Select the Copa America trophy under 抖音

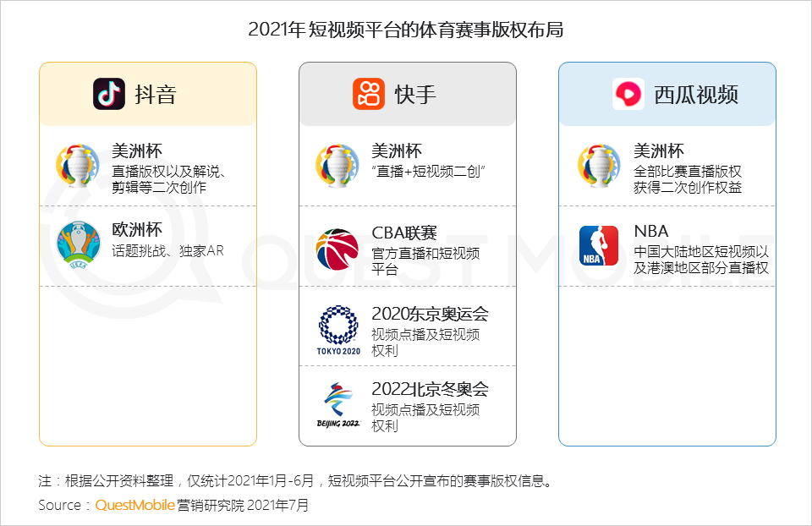click(x=78, y=166)
